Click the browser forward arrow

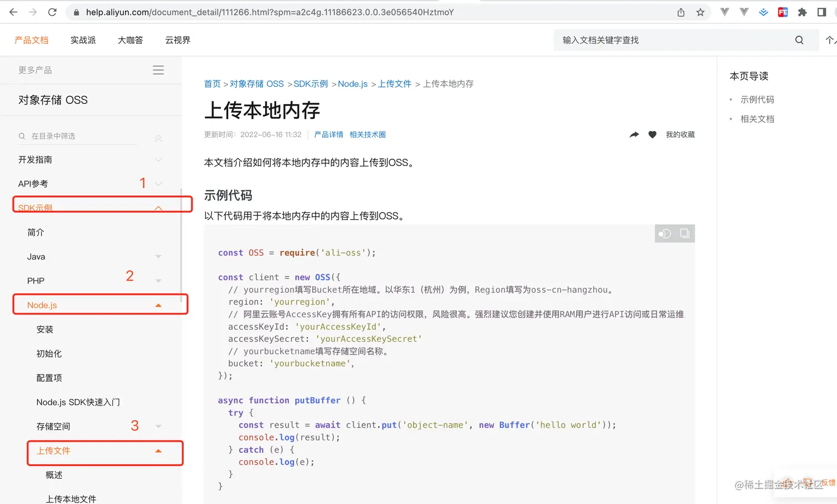(33, 12)
